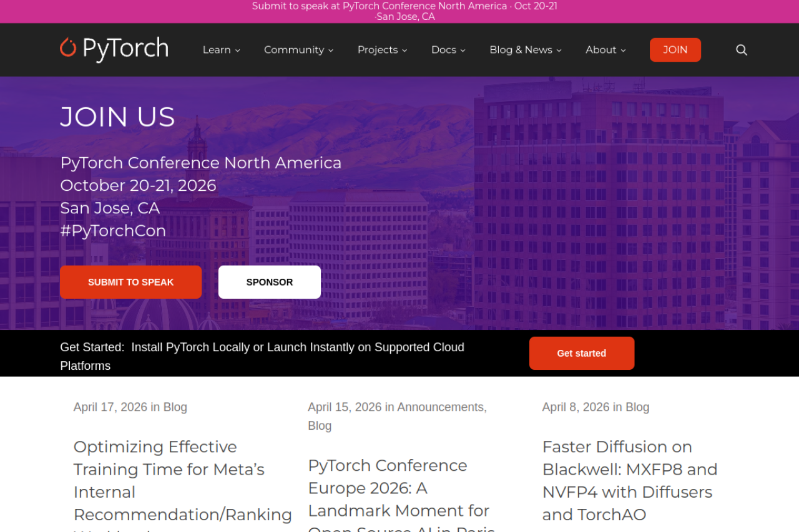This screenshot has height=532, width=799.
Task: Expand the About menu chevron
Action: 623,51
